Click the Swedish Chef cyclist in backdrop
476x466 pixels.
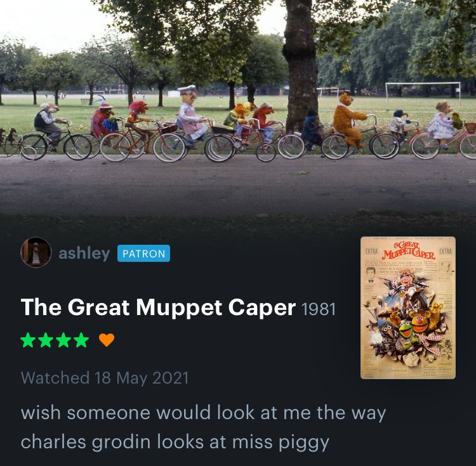[190, 116]
